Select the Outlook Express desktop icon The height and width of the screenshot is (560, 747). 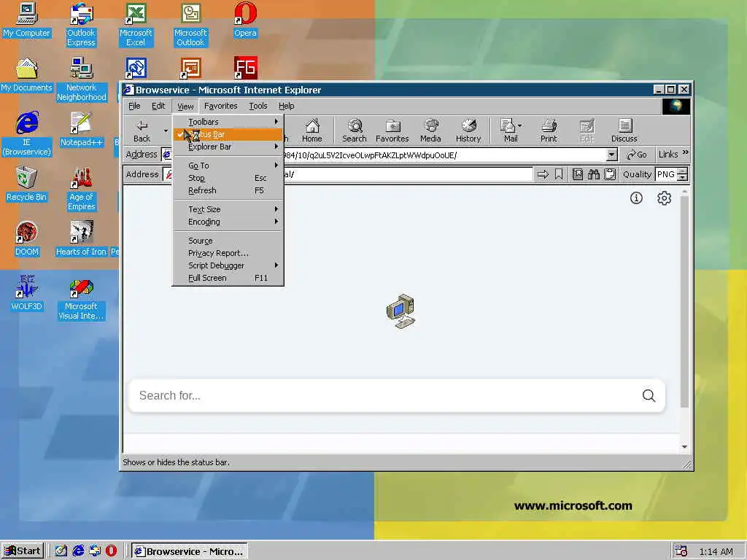click(81, 25)
